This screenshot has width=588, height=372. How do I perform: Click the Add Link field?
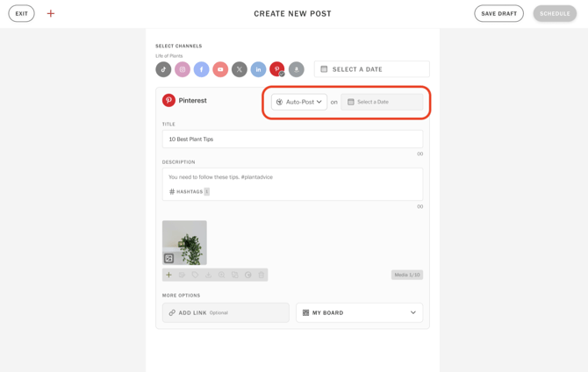click(x=226, y=312)
